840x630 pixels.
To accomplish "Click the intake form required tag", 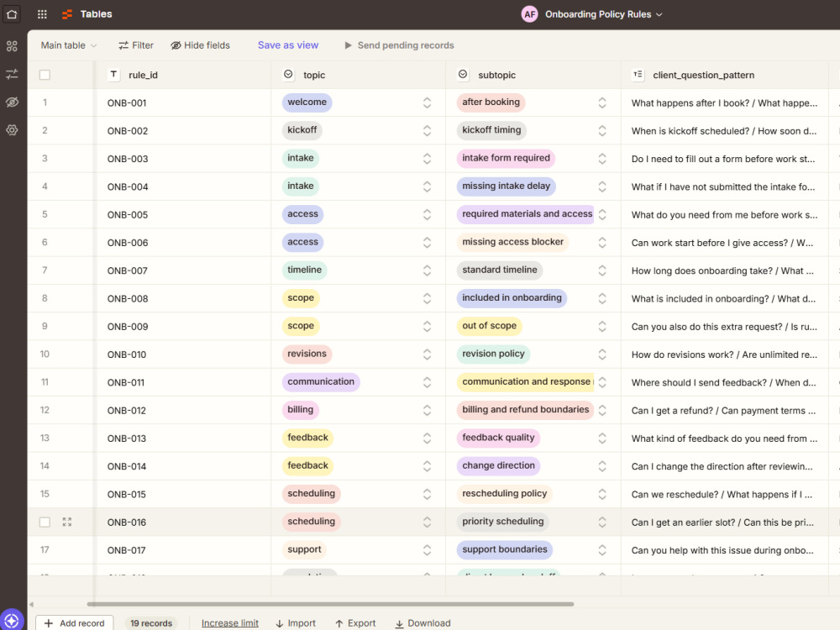I will (506, 158).
